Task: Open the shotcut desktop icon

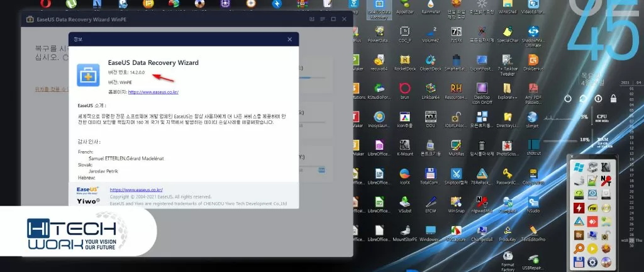Action: click(x=533, y=148)
